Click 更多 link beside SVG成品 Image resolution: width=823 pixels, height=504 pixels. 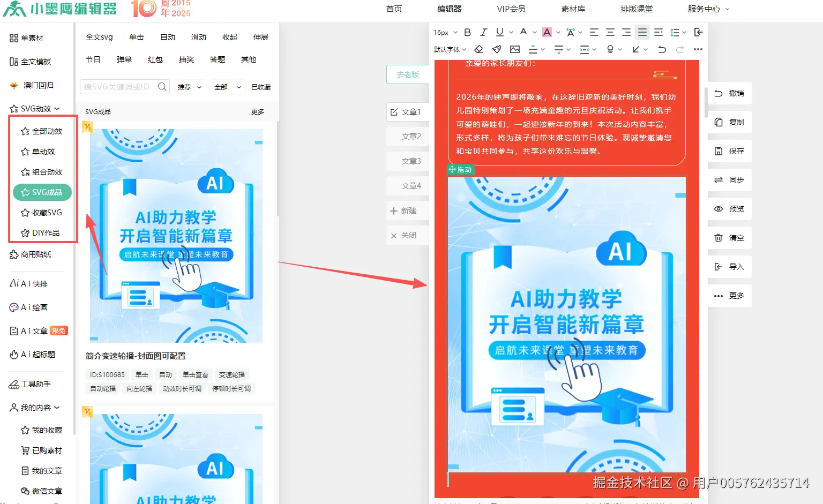(x=258, y=111)
